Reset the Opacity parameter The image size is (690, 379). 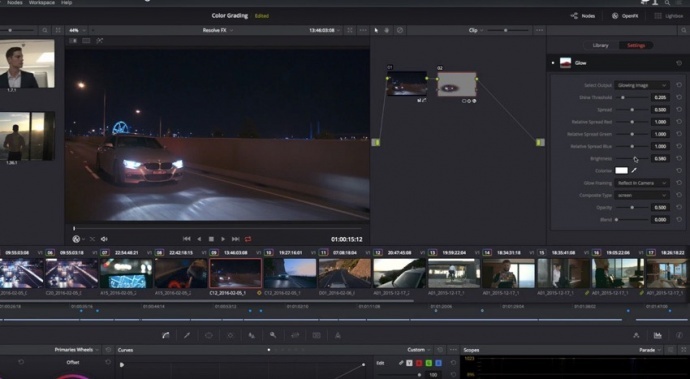click(x=679, y=207)
